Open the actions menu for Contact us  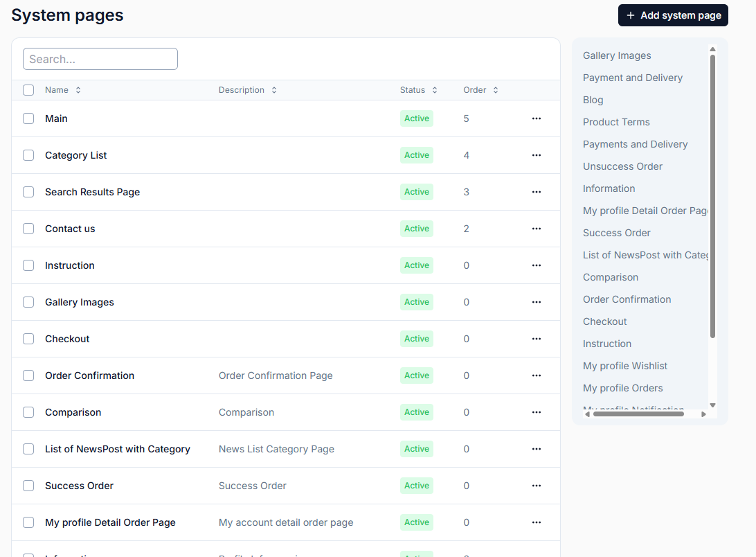tap(536, 229)
